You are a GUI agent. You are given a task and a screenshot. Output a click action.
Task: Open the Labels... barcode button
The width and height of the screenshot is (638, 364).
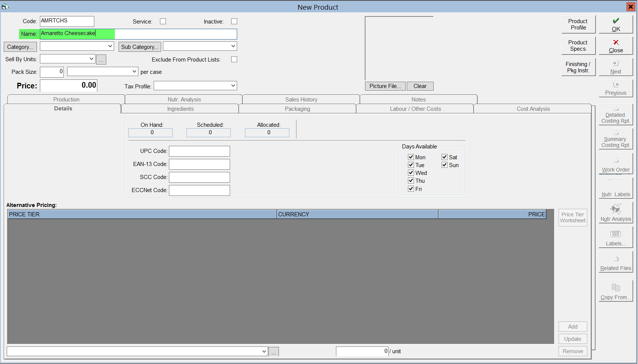616,238
